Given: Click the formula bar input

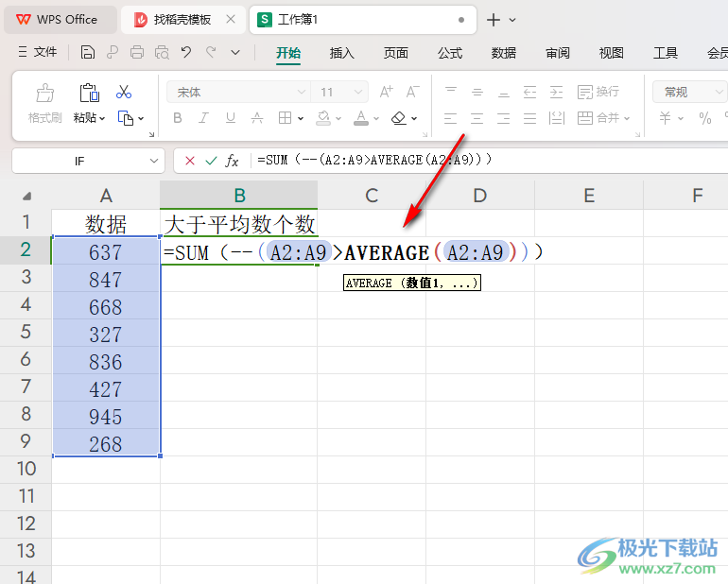Looking at the screenshot, I should tap(490, 161).
